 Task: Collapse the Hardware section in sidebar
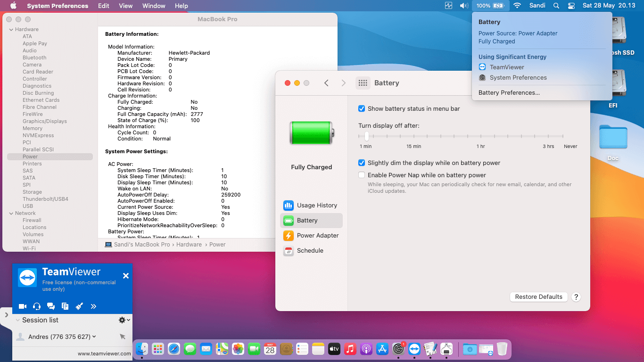10,29
